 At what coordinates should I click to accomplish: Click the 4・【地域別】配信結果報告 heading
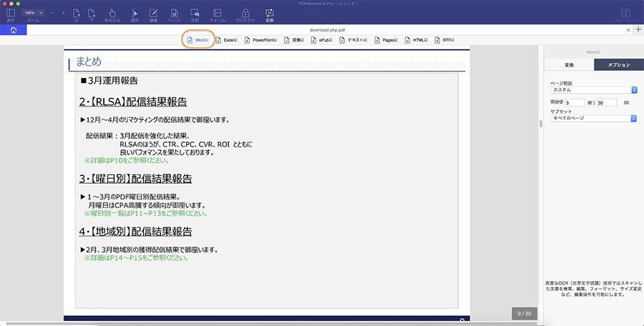point(135,232)
